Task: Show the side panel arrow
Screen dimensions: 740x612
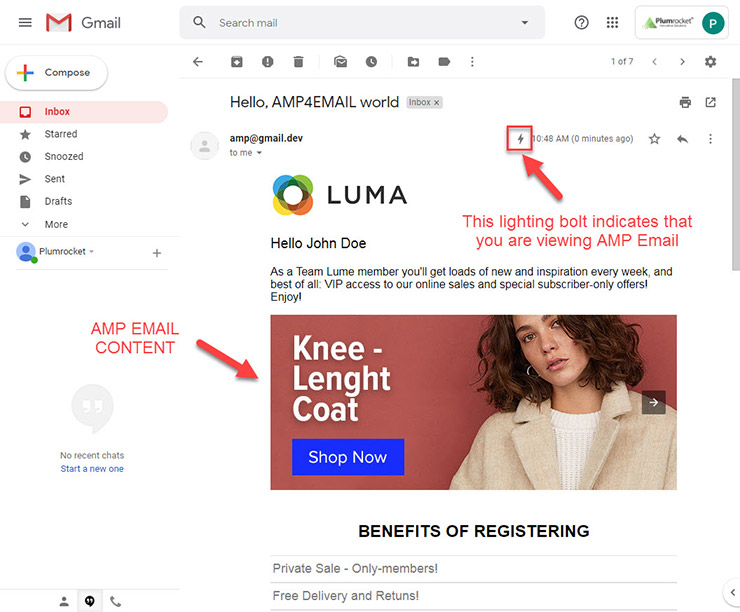Action: pyautogui.click(x=732, y=592)
